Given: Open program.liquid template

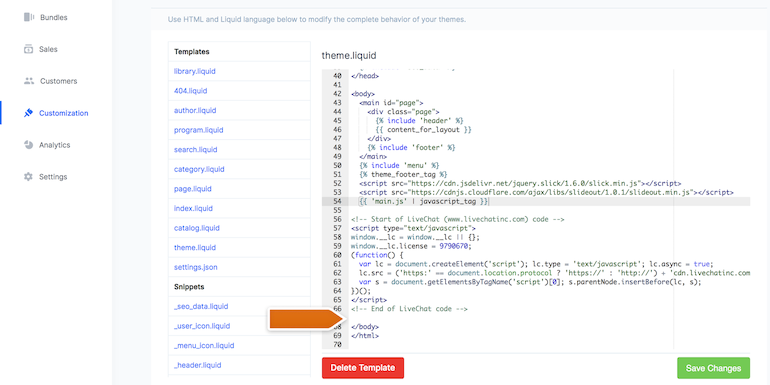Looking at the screenshot, I should click(x=198, y=130).
